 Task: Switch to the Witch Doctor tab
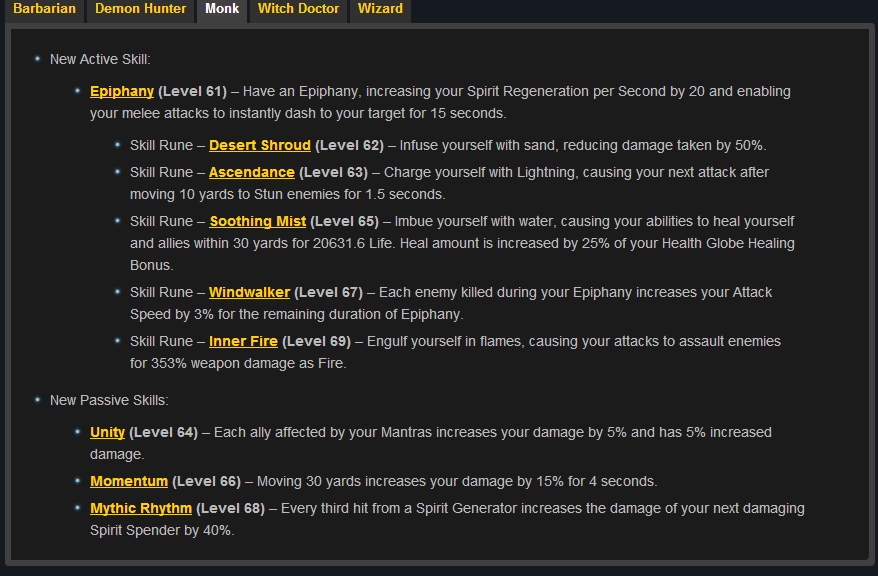tap(298, 9)
